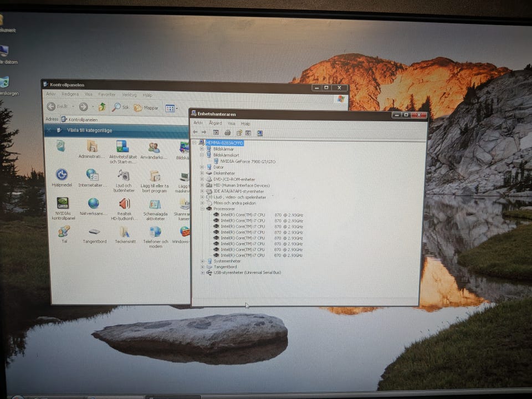The image size is (532, 399).
Task: Expand USB-styrenheter (Universal Serial Bus) node
Action: [x=203, y=273]
